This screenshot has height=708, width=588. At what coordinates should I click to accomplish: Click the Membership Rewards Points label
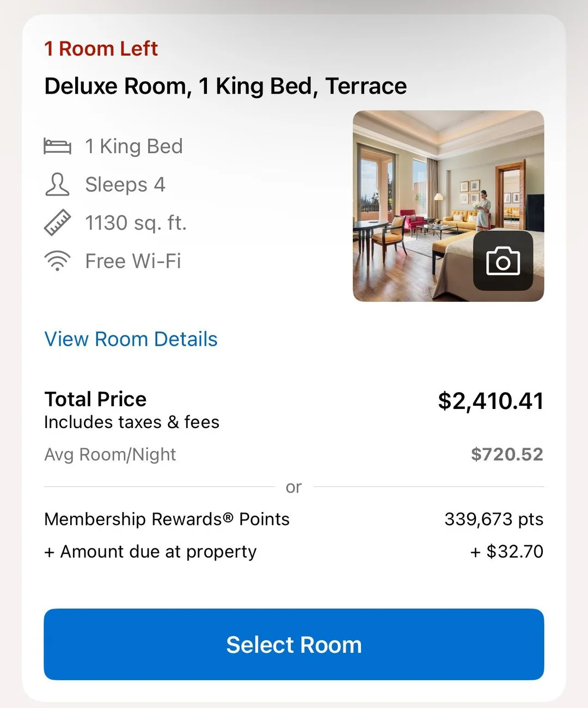click(167, 519)
